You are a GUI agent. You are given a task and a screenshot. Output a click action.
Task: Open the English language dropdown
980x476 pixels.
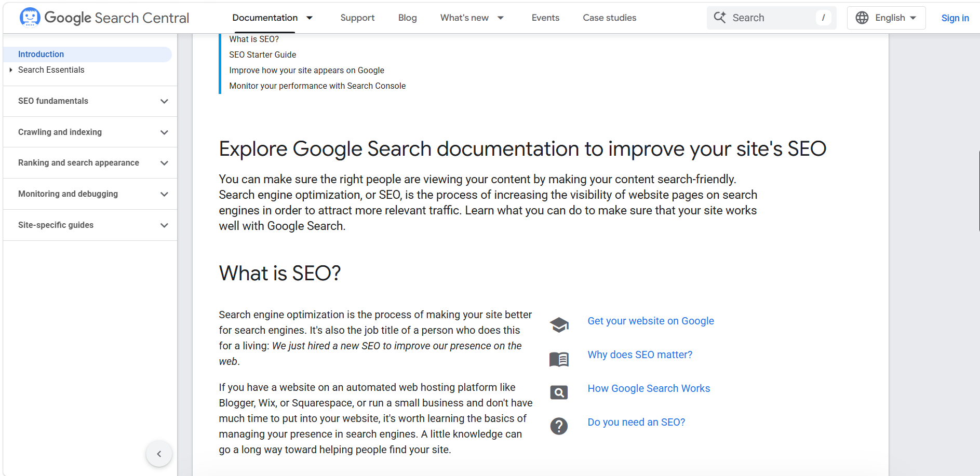tap(886, 18)
